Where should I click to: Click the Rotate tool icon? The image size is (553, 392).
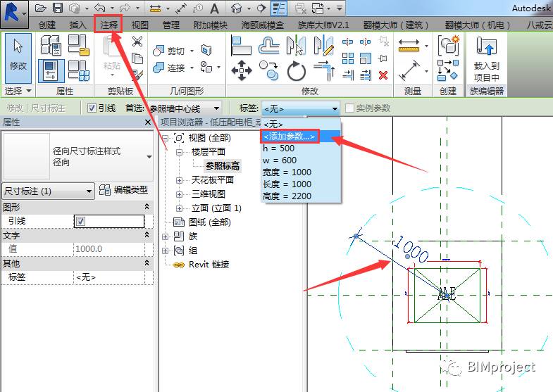pyautogui.click(x=297, y=70)
